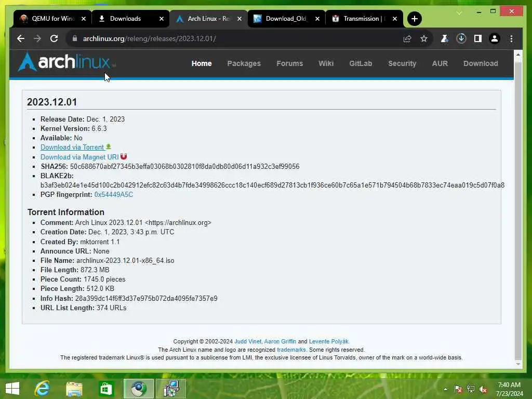Open the trademarks link

click(291, 350)
